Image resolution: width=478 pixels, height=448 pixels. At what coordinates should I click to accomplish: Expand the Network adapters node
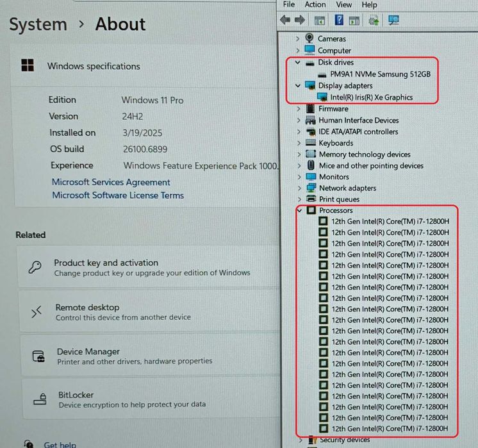[300, 188]
